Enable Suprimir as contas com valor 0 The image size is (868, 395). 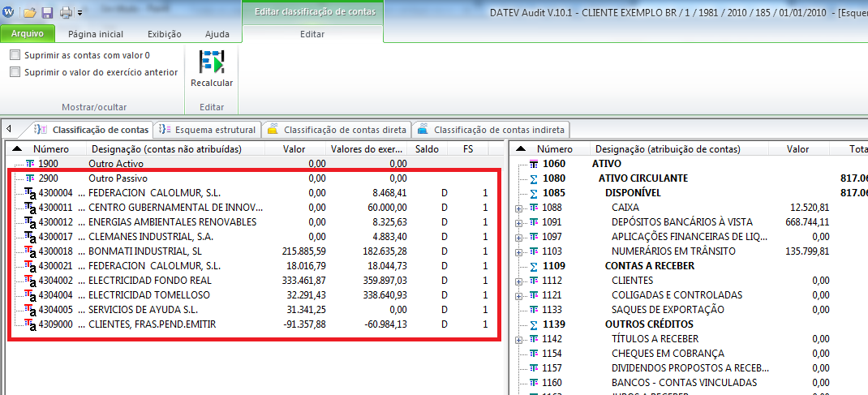coord(15,55)
